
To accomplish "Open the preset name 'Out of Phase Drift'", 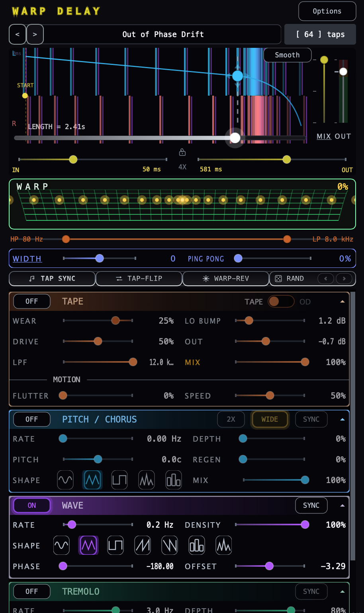I will pos(163,34).
